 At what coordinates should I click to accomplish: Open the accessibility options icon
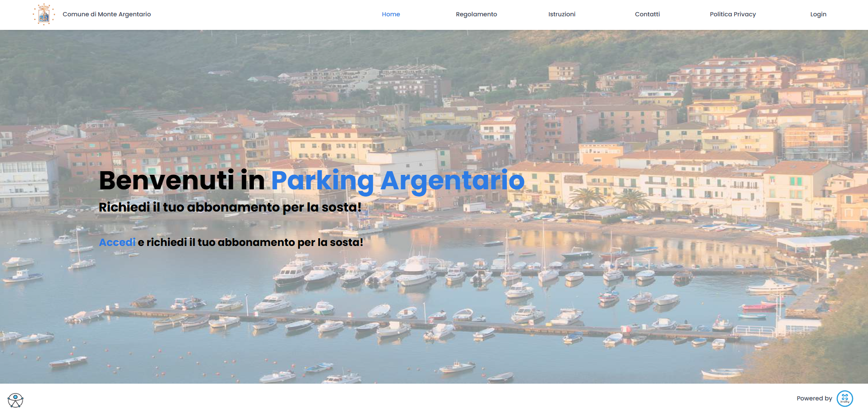coord(15,400)
